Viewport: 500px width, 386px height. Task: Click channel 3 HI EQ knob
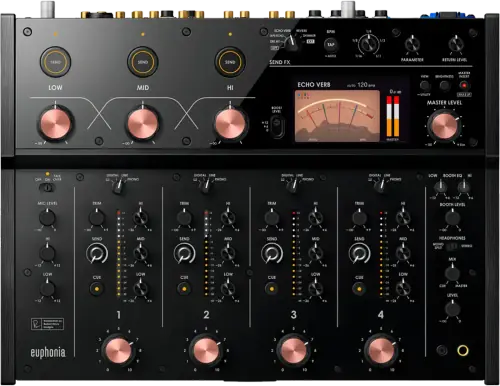[x=315, y=218]
